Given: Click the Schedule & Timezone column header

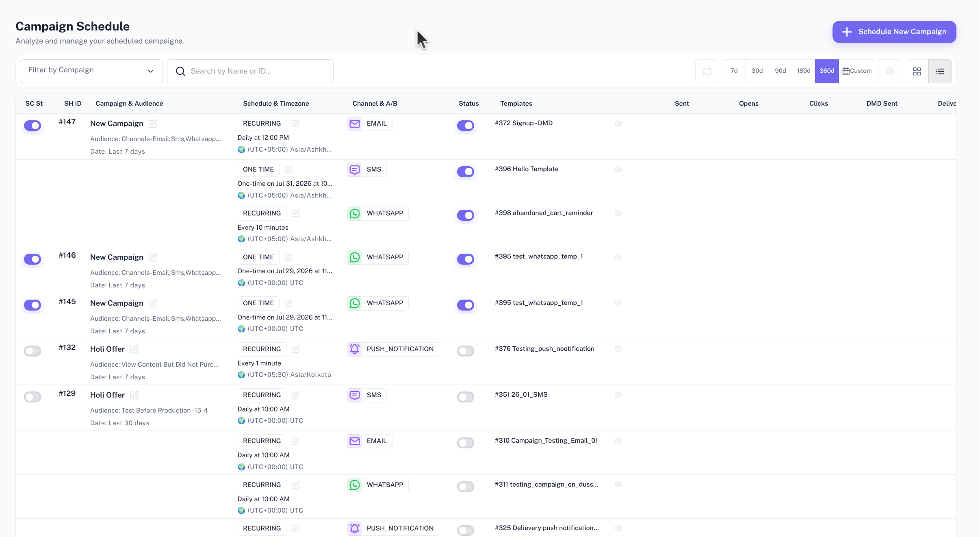Looking at the screenshot, I should [x=276, y=104].
